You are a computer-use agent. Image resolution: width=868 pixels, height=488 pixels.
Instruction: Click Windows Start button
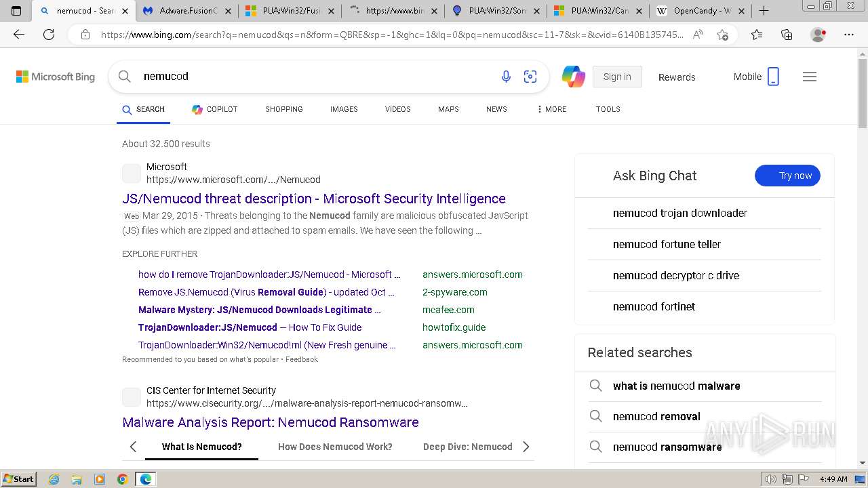coord(18,479)
